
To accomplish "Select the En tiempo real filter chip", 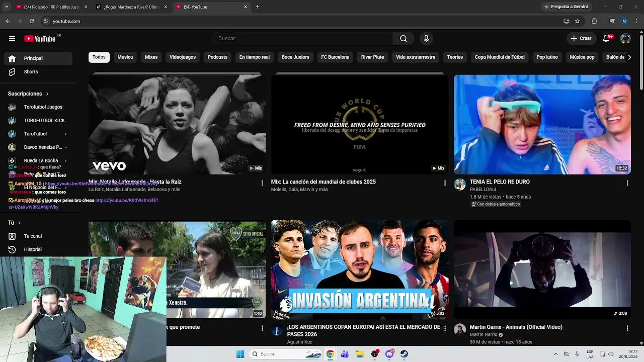I will (255, 57).
